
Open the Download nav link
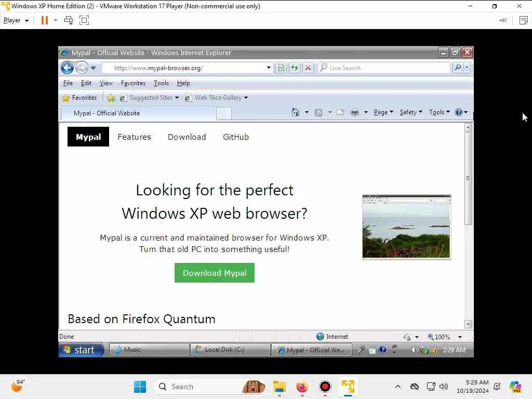tap(187, 137)
